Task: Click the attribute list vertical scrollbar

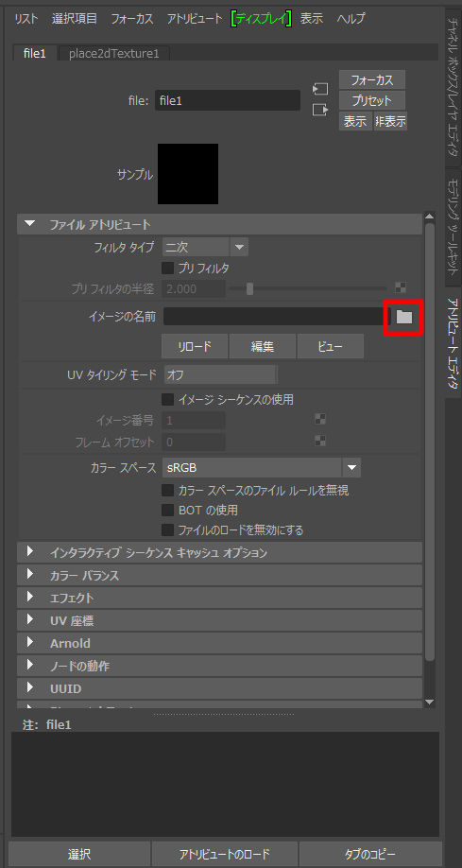Action: pyautogui.click(x=430, y=441)
